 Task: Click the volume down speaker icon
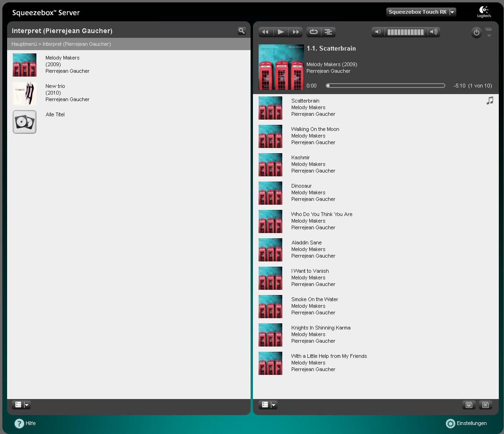(378, 32)
